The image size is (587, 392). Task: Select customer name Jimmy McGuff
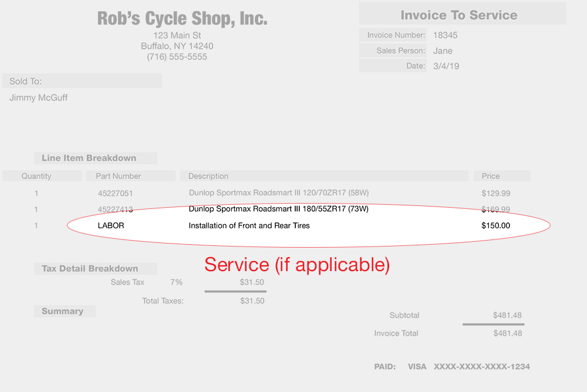pyautogui.click(x=38, y=98)
